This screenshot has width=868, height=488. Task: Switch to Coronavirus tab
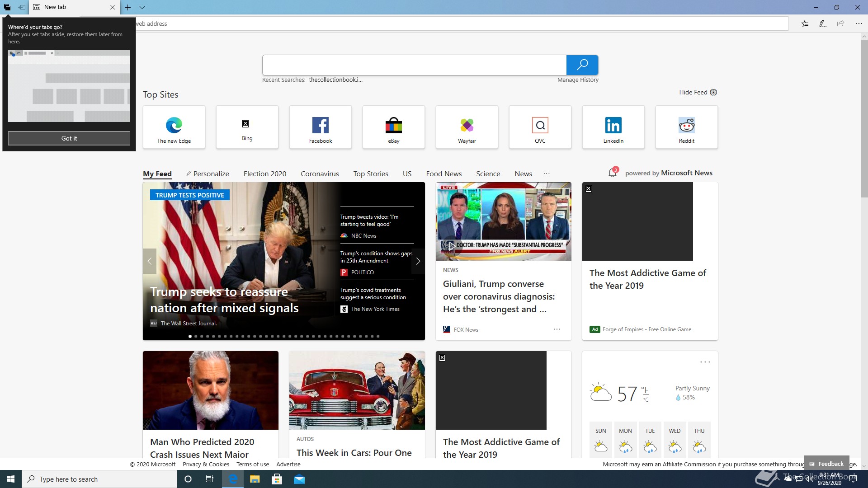320,174
